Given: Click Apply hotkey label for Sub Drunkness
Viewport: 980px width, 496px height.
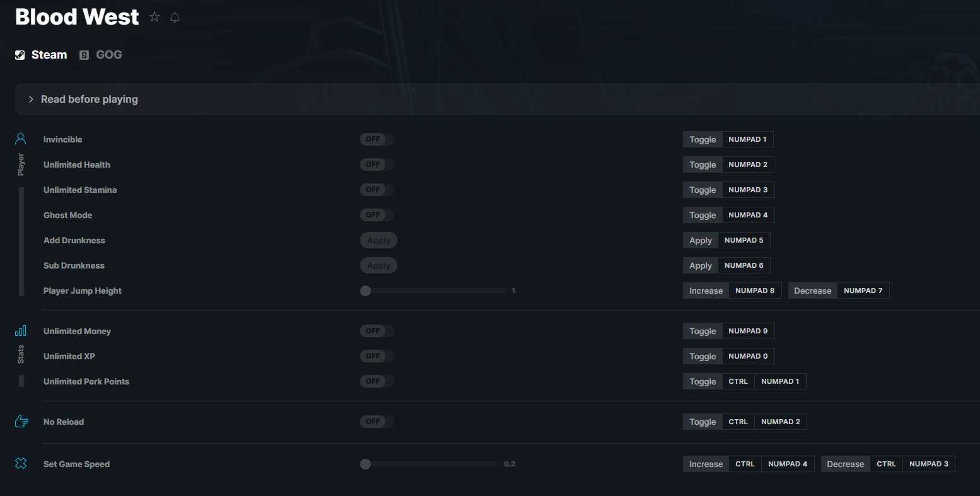Looking at the screenshot, I should (x=701, y=265).
